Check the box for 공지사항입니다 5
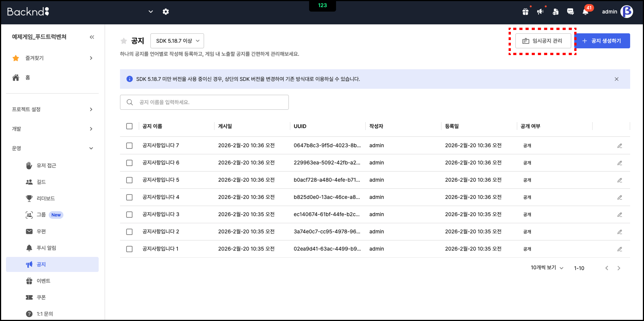Viewport: 644px width, 321px height. coord(129,180)
